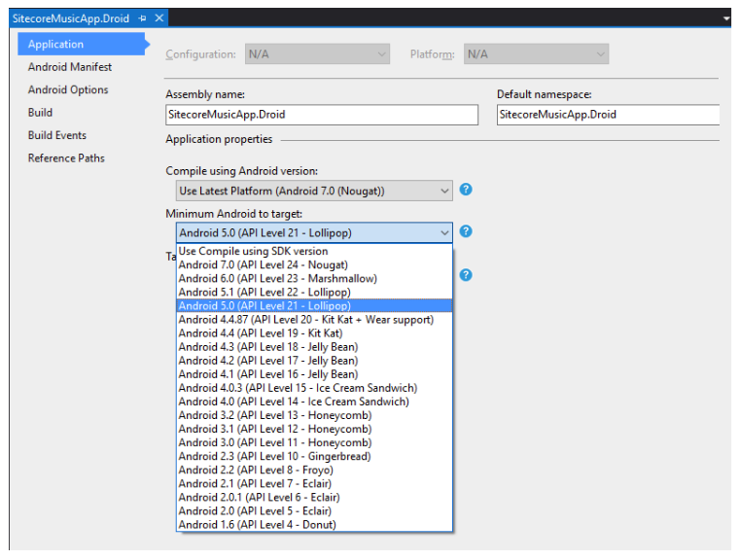Pin the SitecoreMusicApp.Droid document tab
Viewport: 740px width, 560px height.
coord(142,18)
